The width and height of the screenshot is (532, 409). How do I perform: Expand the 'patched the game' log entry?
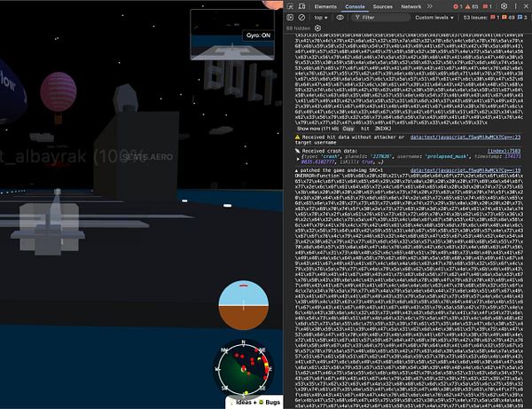[296, 170]
